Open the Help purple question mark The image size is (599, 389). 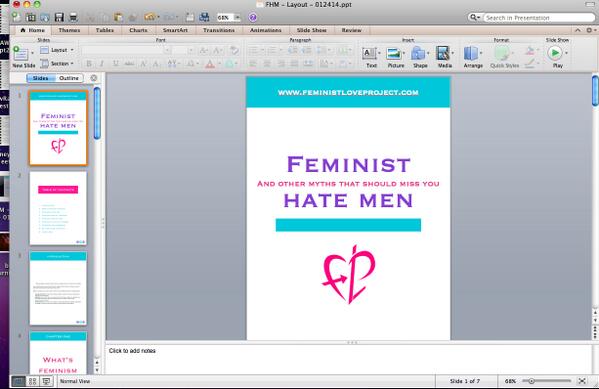coord(253,17)
